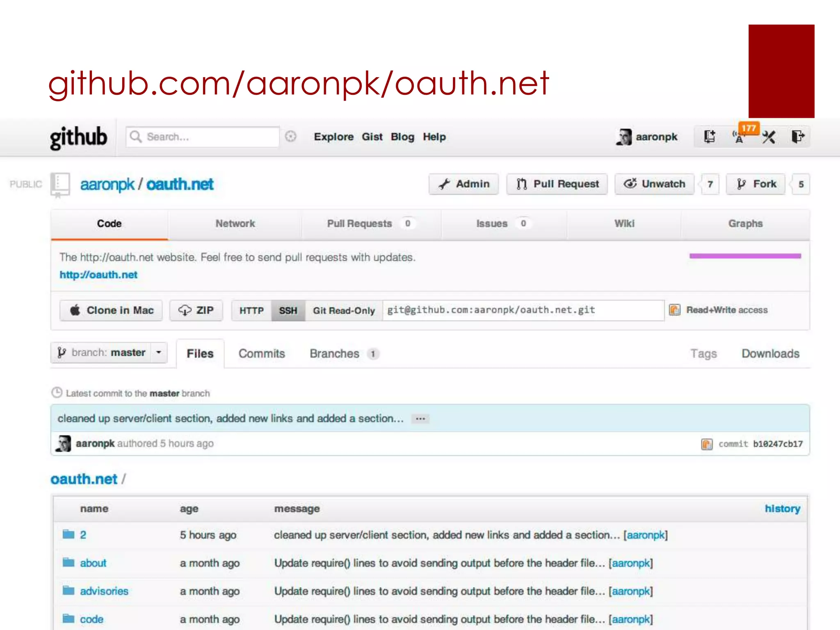Image resolution: width=840 pixels, height=630 pixels.
Task: Open commit b10247cb17 link
Action: click(778, 444)
